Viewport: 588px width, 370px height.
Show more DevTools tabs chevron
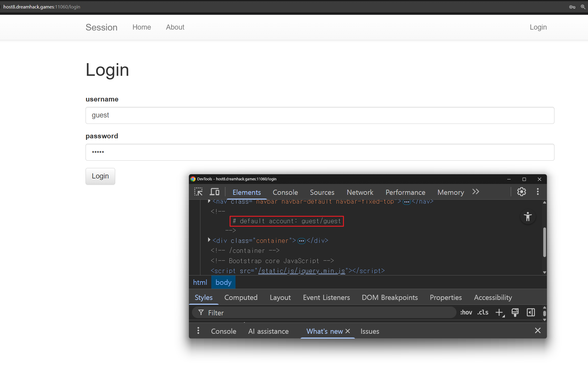[476, 192]
